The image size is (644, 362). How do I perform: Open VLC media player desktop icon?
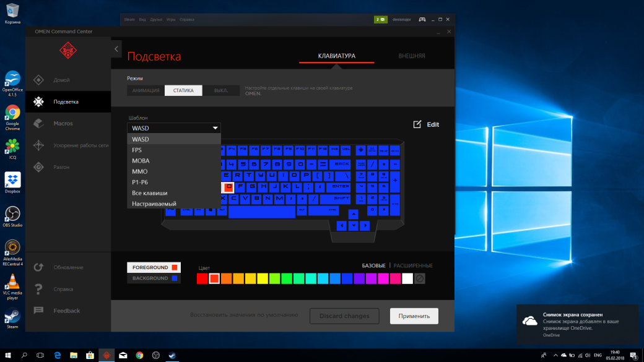pos(12,287)
